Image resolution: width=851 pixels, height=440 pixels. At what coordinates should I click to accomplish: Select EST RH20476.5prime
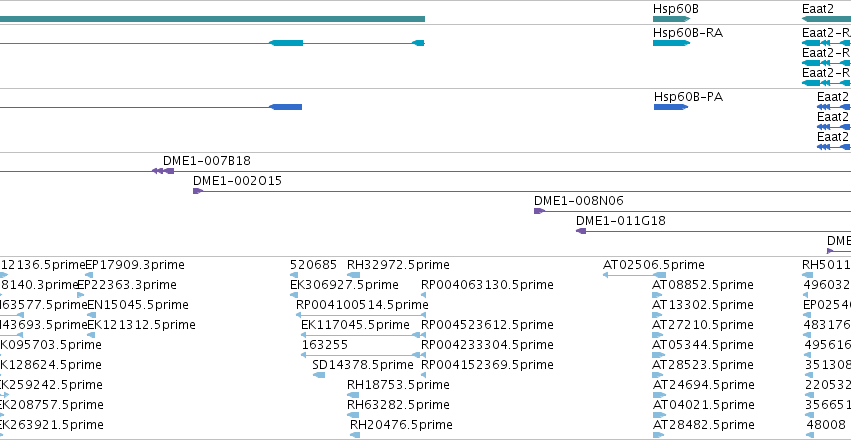pyautogui.click(x=401, y=426)
